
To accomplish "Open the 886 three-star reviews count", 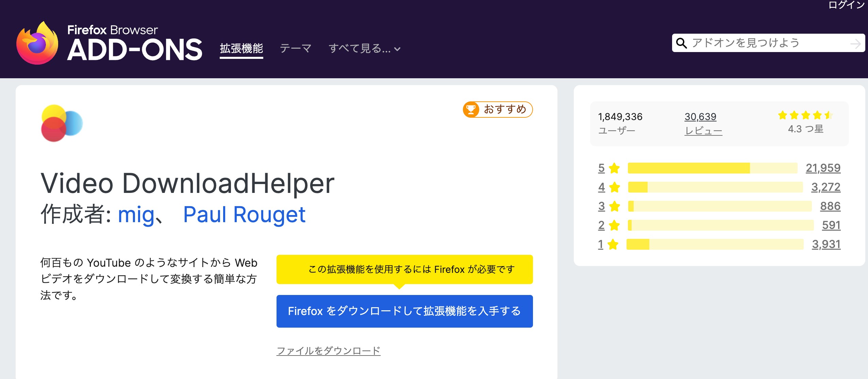I will 830,206.
